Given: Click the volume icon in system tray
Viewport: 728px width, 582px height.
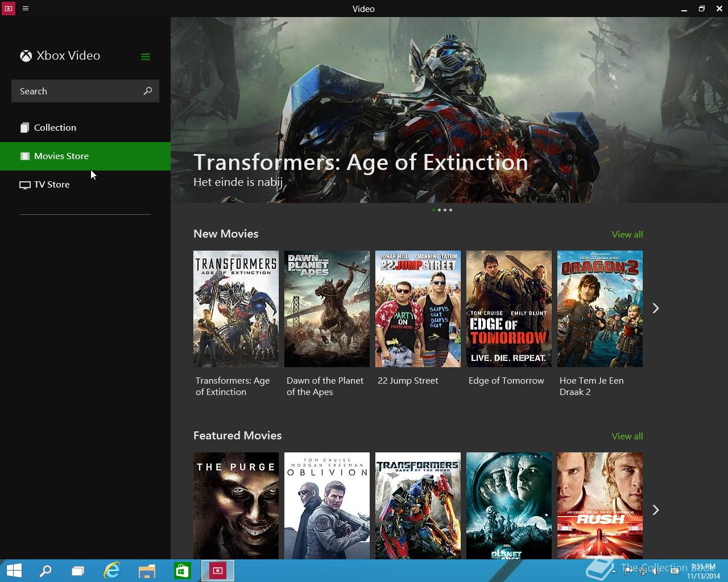Looking at the screenshot, I should 656,571.
